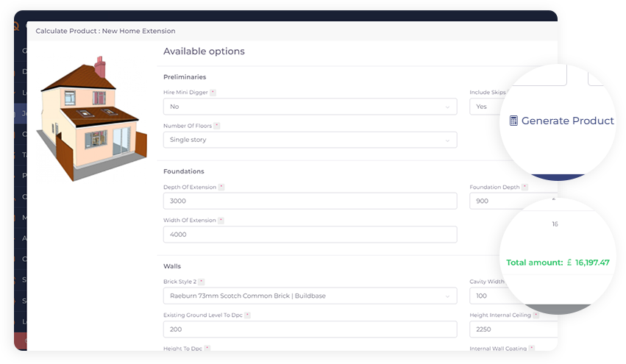
Task: Click the Existing Ground Level To Dpc field
Action: [309, 329]
